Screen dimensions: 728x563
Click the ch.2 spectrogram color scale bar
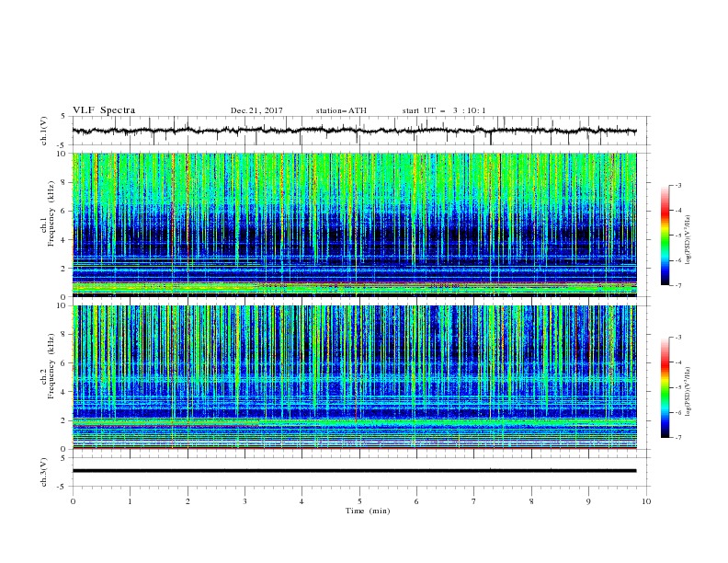pos(665,387)
